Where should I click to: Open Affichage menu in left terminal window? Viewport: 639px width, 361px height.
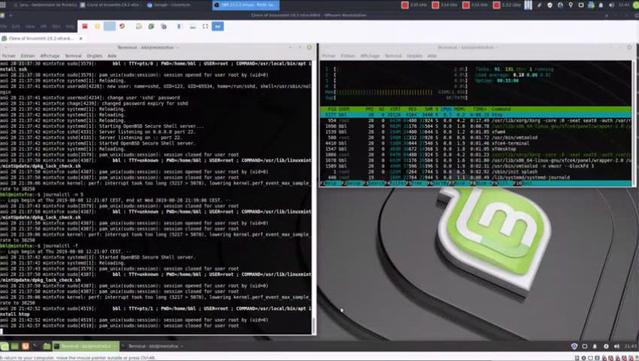tap(50, 56)
